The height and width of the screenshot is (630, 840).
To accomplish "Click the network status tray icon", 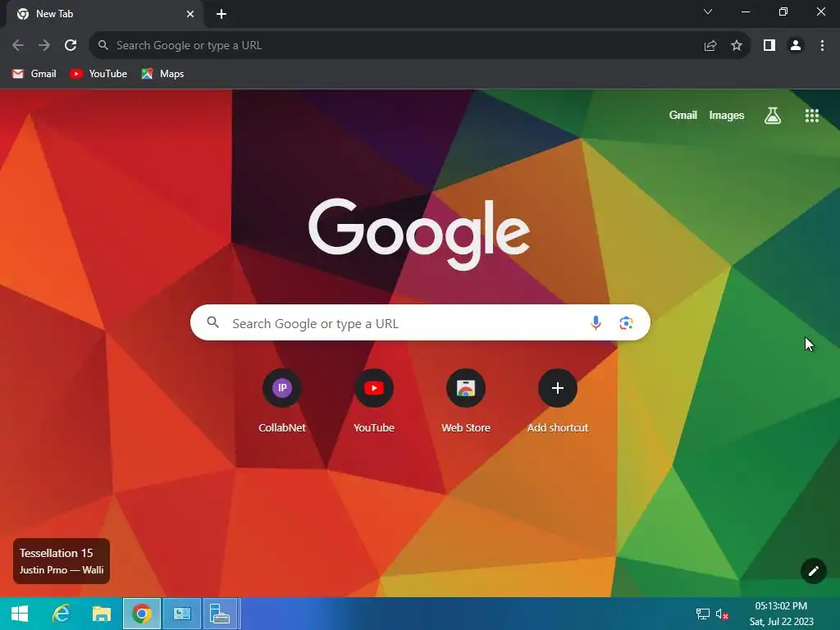I will [x=702, y=614].
